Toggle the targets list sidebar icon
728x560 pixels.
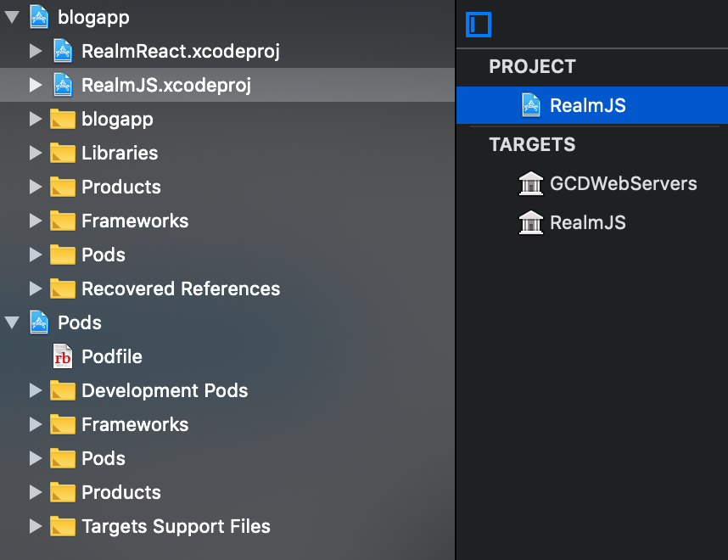coord(479,24)
